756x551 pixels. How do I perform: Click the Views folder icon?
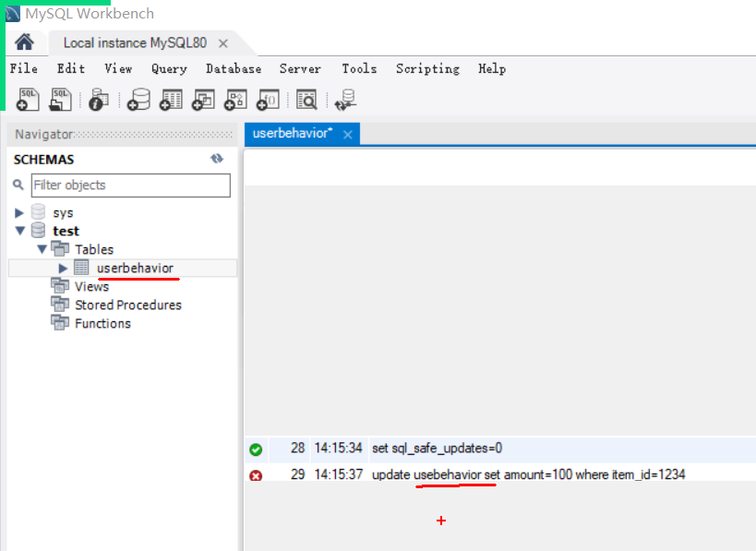(x=60, y=286)
